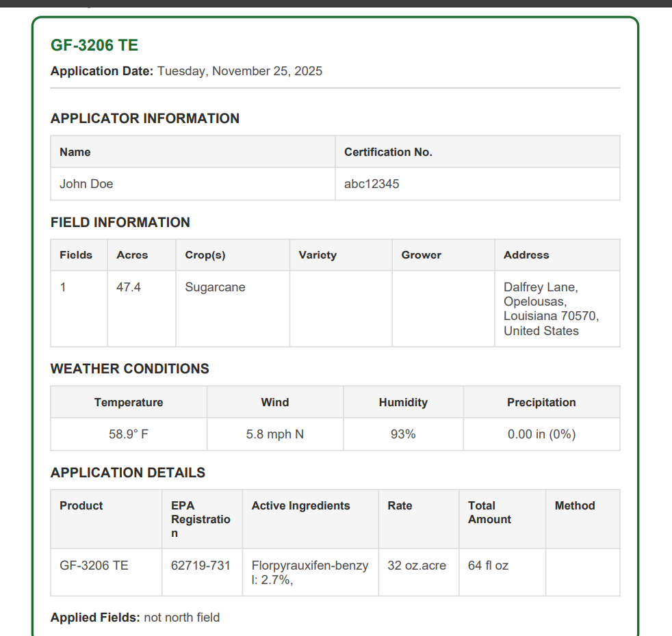Click the Florpyrauxifen-benzyl active ingredient cell

point(310,572)
